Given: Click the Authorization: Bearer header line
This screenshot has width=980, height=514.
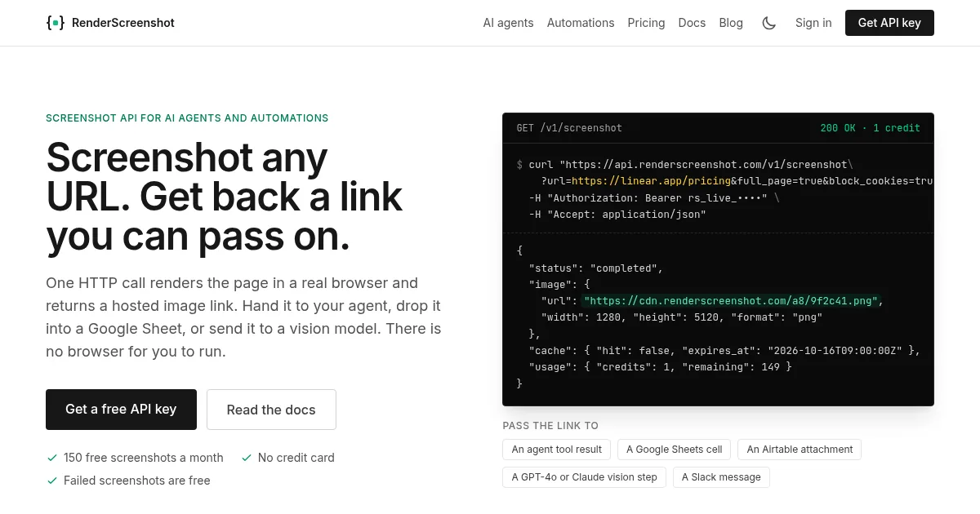Looking at the screenshot, I should pos(654,198).
